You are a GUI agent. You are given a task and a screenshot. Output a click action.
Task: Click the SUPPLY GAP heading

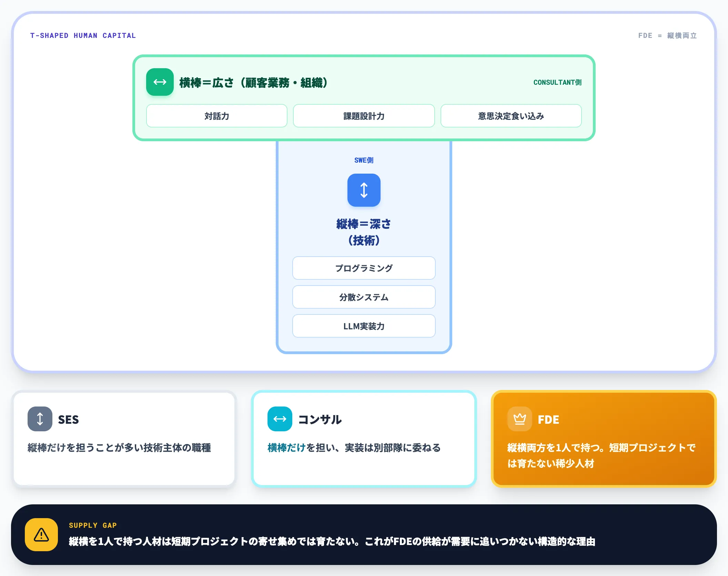(x=93, y=525)
